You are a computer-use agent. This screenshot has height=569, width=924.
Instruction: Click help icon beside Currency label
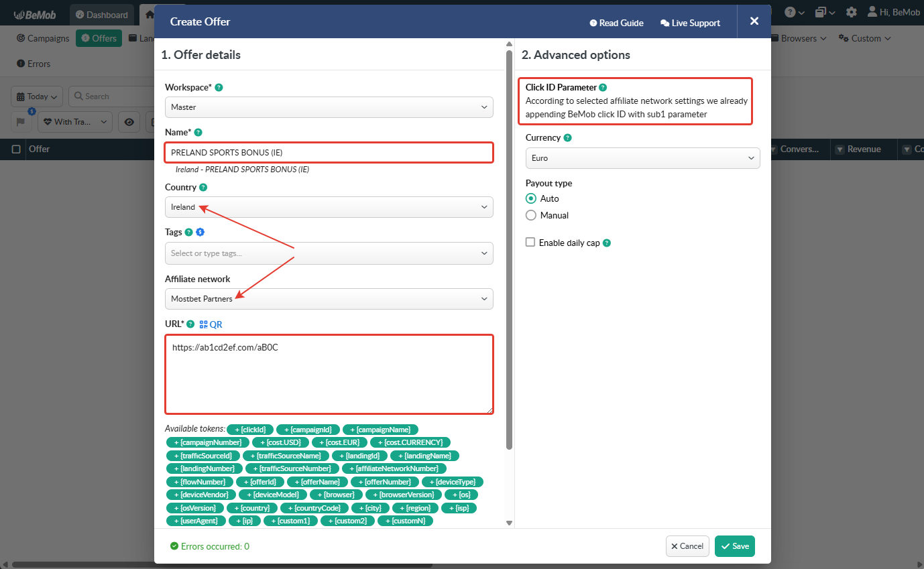[568, 138]
